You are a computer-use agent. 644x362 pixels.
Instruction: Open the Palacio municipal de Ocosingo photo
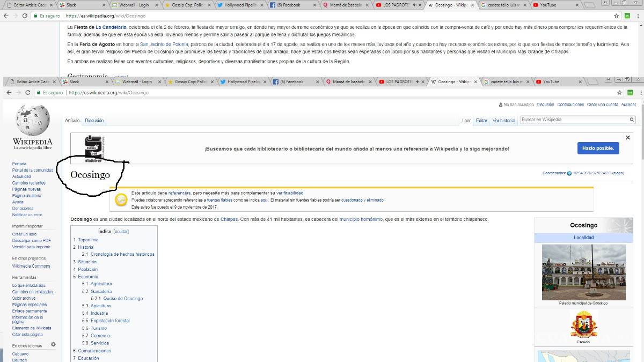(x=583, y=272)
